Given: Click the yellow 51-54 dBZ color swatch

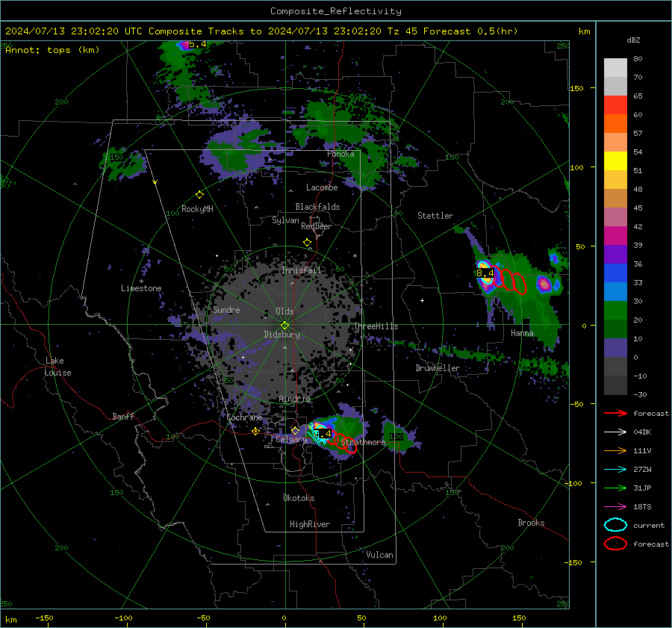Looking at the screenshot, I should pos(615,161).
